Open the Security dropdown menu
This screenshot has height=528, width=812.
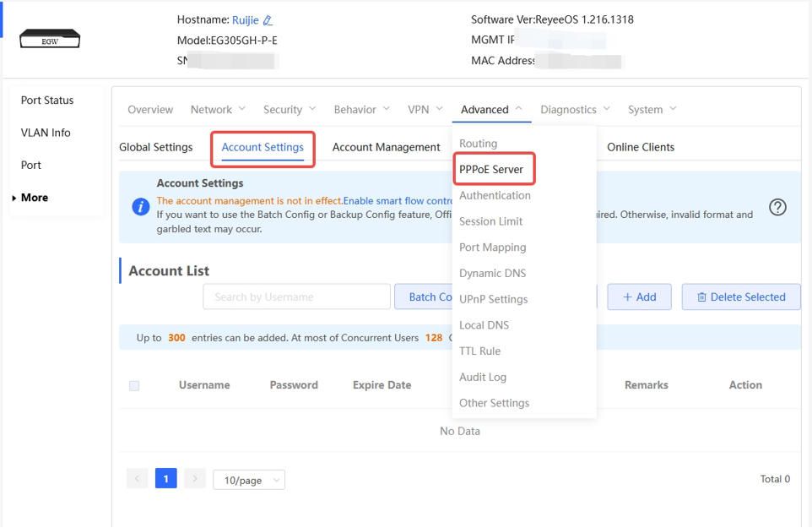tap(290, 110)
